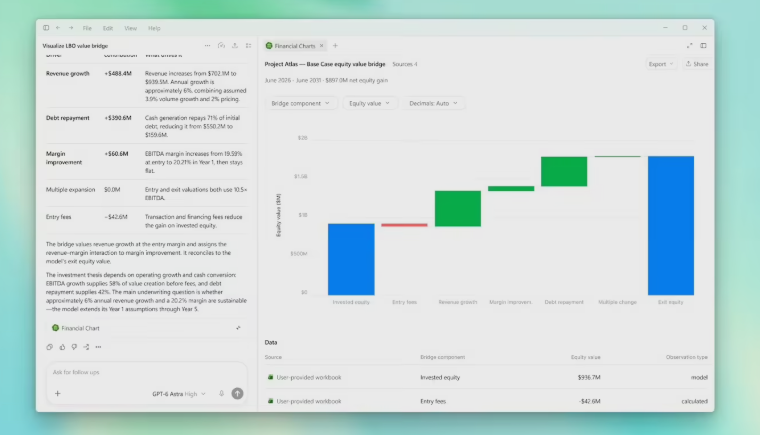Give the response a thumbs down
The width and height of the screenshot is (760, 435).
click(74, 347)
